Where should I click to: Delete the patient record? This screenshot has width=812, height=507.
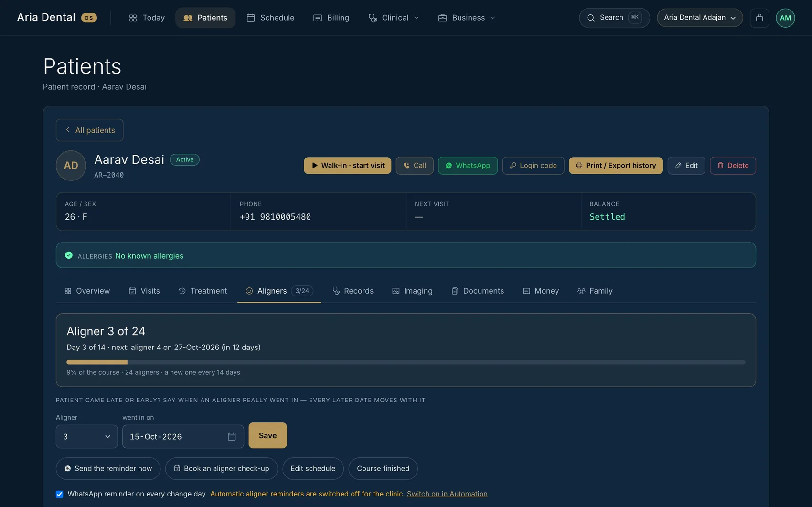coord(733,166)
